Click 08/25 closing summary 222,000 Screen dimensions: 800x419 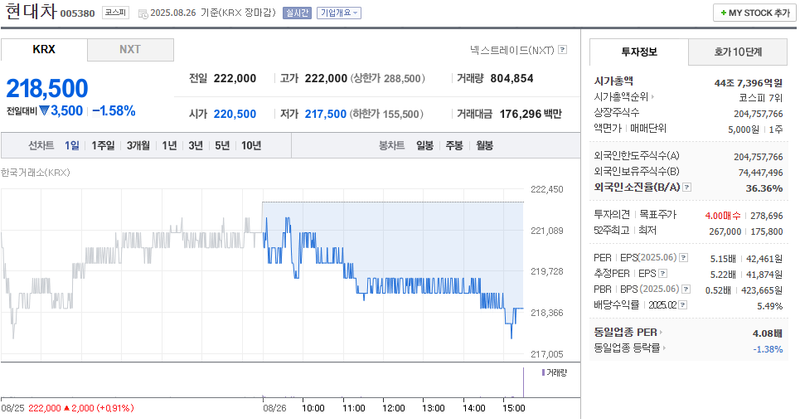44,408
